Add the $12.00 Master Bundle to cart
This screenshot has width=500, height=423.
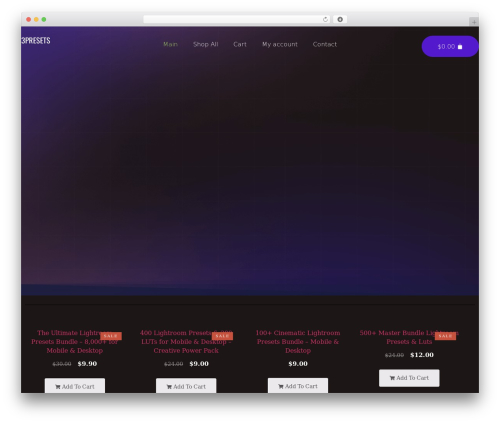tap(409, 378)
